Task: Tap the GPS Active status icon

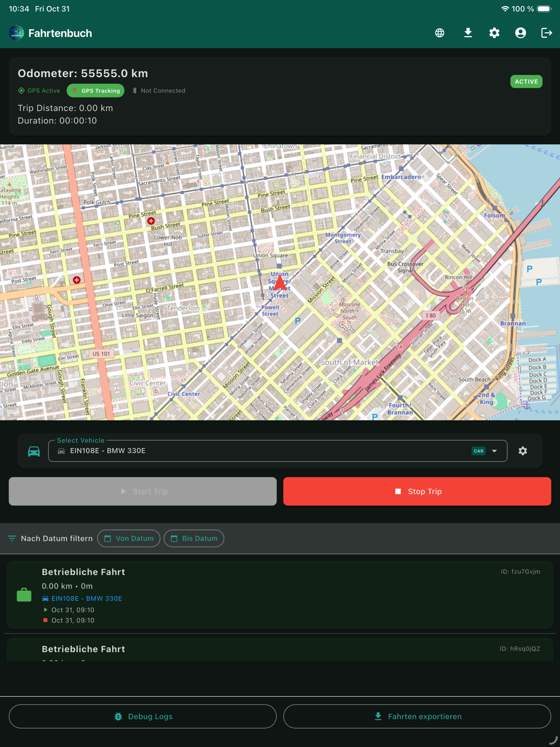Action: (21, 90)
